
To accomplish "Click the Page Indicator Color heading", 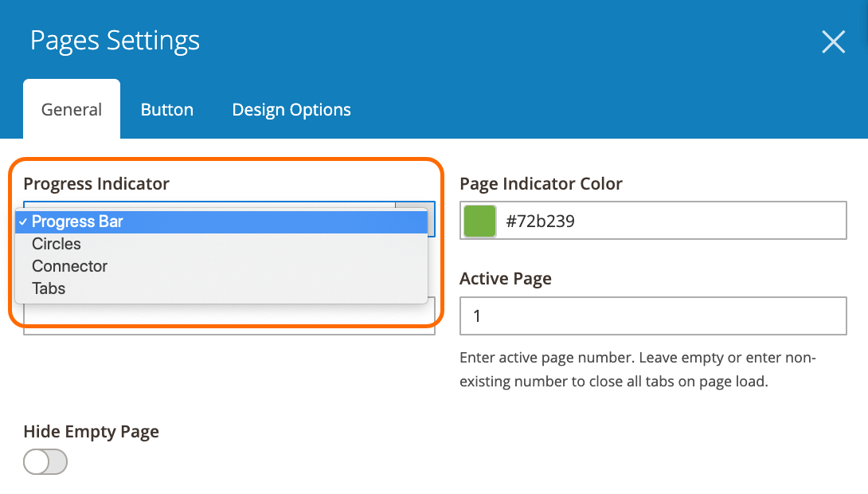I will 541,183.
